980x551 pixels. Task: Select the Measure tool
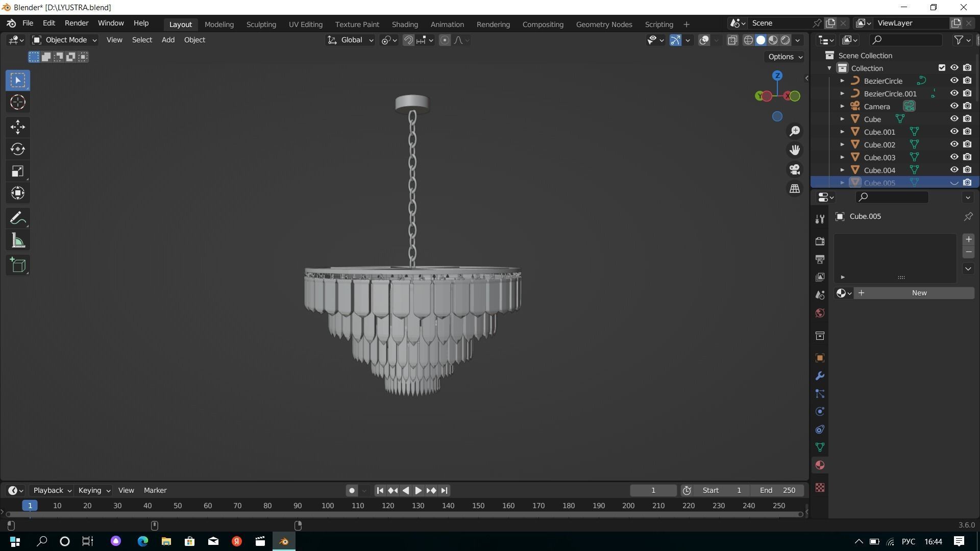tap(18, 241)
